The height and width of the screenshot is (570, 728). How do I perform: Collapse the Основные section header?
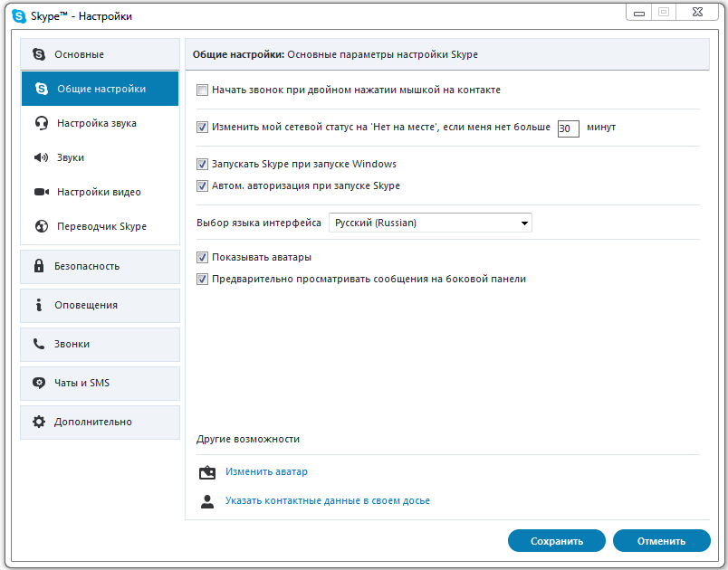click(x=101, y=54)
